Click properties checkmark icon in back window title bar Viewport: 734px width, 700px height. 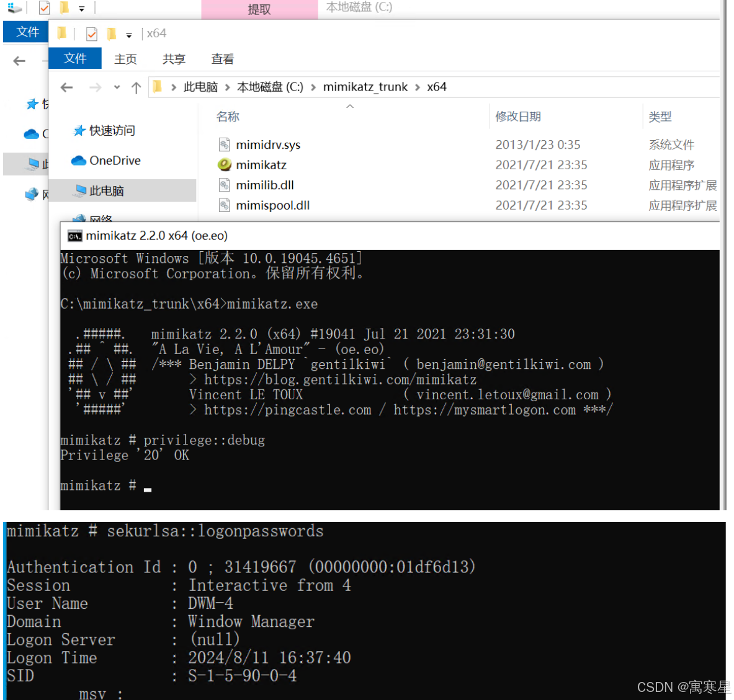tap(44, 7)
